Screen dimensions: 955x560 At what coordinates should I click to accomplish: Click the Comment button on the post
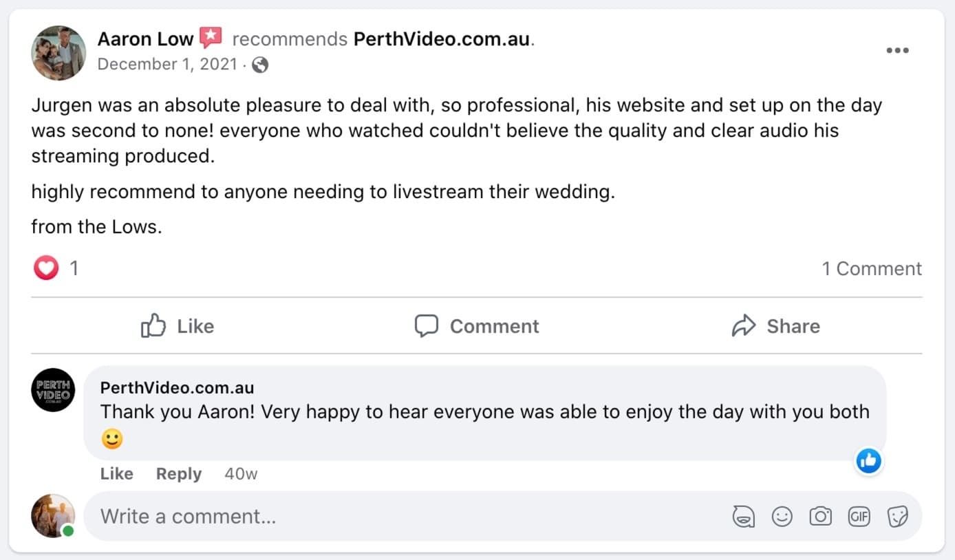[477, 326]
